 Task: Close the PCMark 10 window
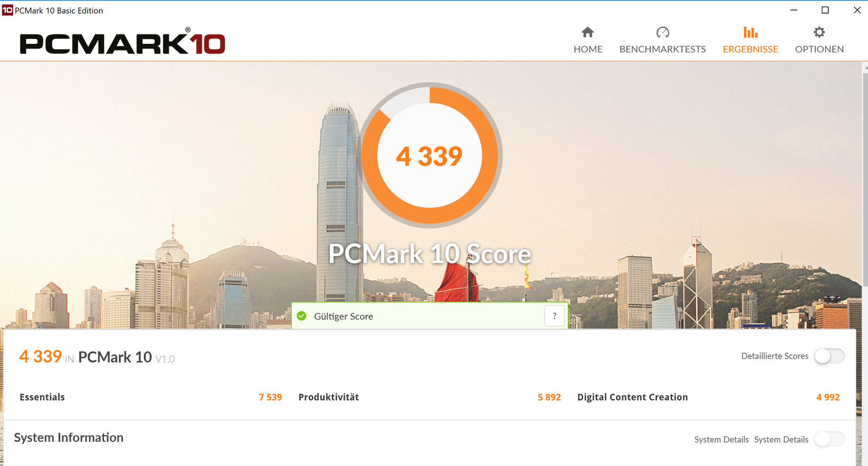857,10
